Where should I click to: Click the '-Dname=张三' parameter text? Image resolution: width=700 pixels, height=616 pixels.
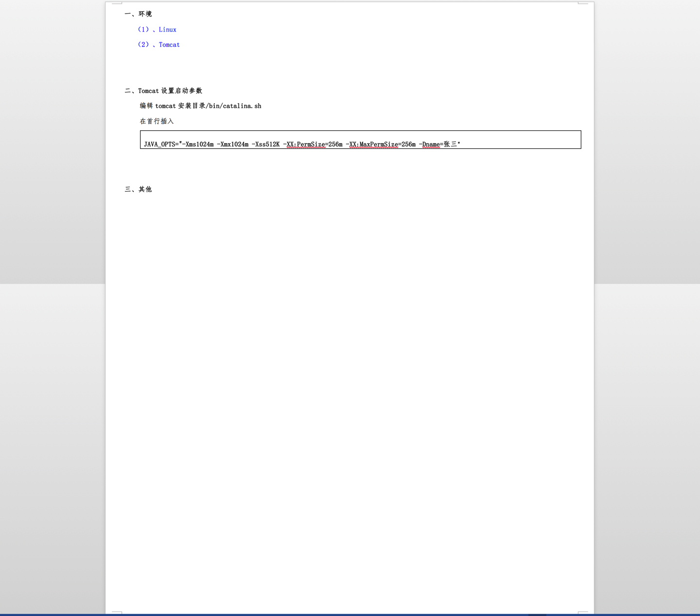[x=438, y=144]
